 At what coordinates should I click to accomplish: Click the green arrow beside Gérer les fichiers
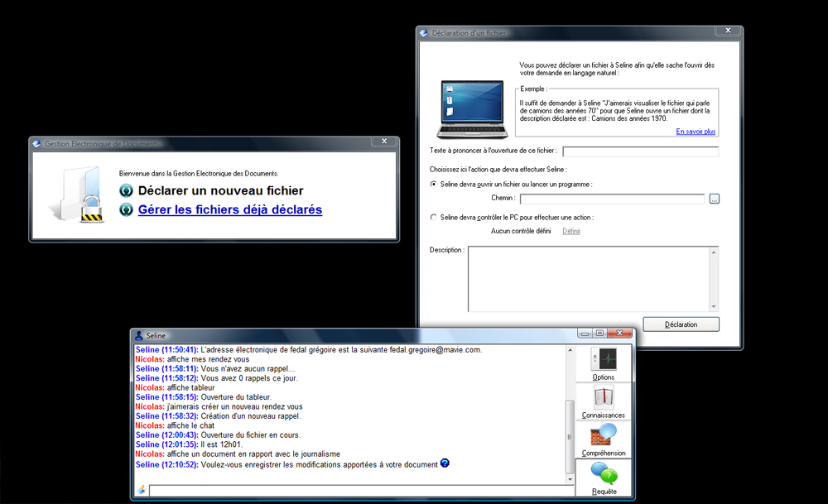pos(127,210)
